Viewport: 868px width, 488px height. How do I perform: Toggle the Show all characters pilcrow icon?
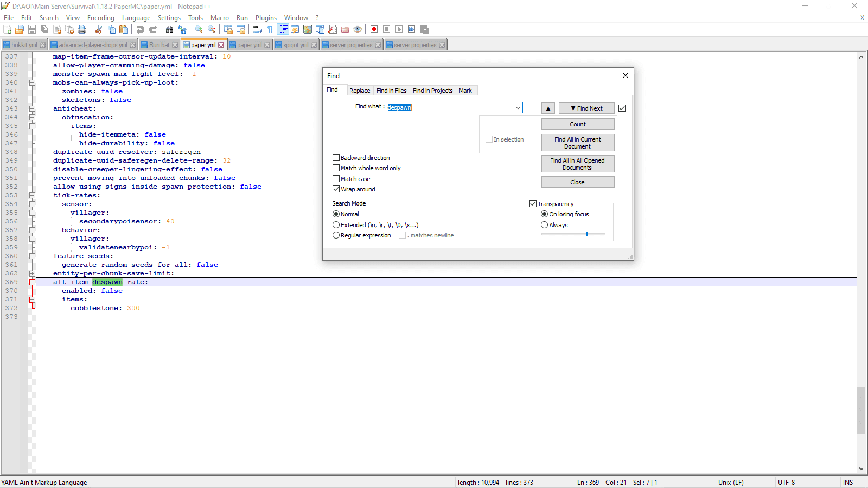[270, 29]
